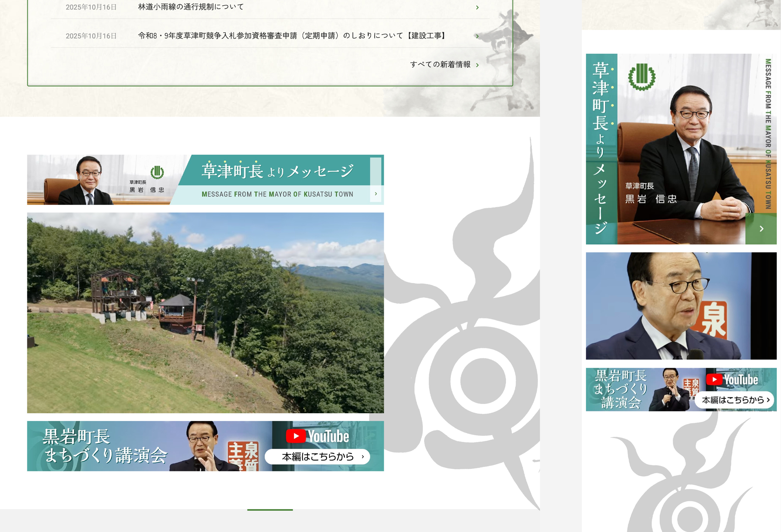Click the green arrow corner on the vertical banner
Screen dimensions: 781x532
click(761, 229)
